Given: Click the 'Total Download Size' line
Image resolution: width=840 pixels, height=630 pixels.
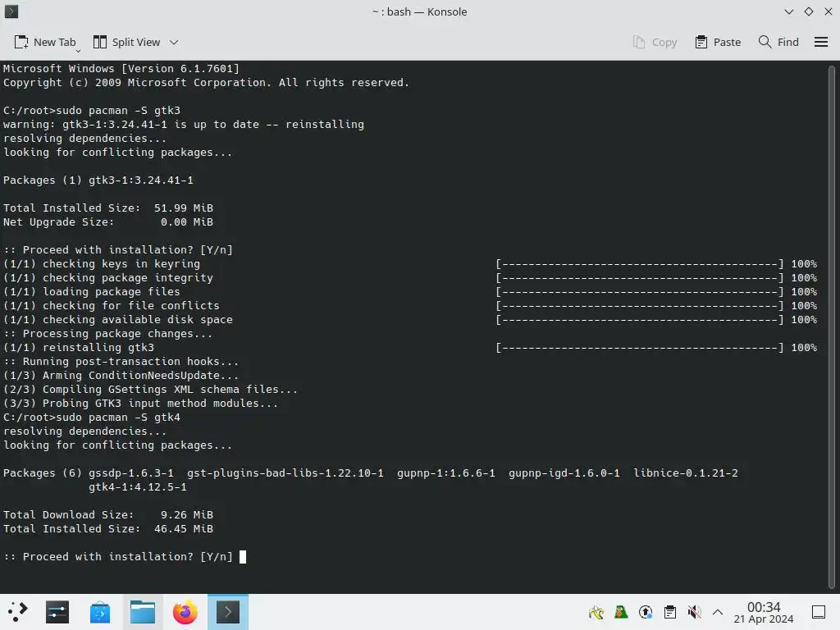Looking at the screenshot, I should click(108, 515).
